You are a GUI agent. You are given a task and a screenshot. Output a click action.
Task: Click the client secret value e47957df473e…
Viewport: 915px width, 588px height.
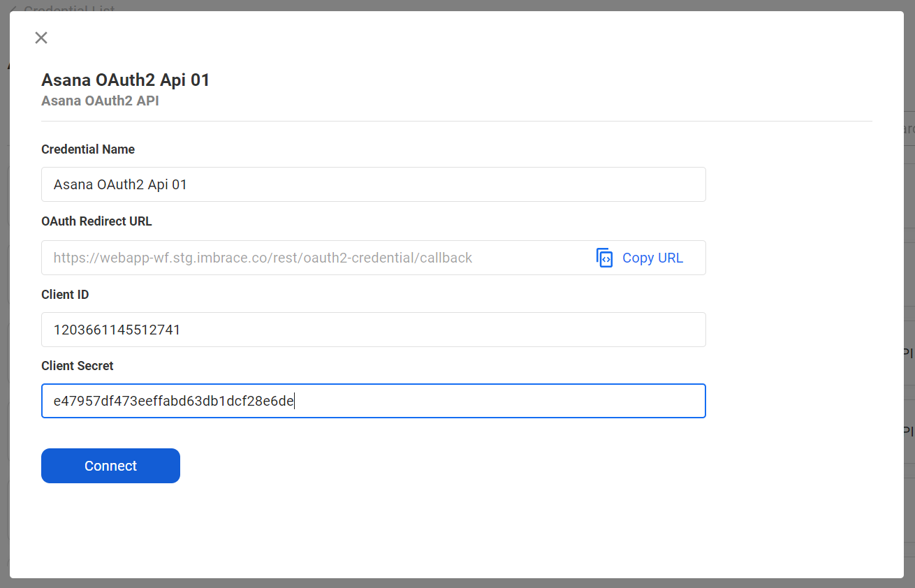click(174, 401)
